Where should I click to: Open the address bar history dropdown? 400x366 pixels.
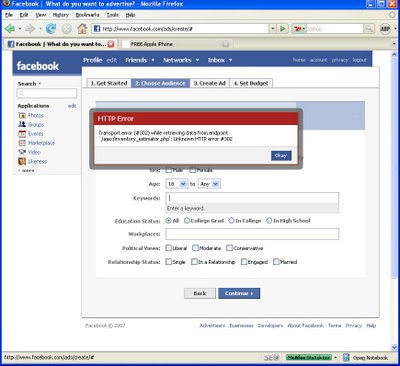click(x=273, y=29)
